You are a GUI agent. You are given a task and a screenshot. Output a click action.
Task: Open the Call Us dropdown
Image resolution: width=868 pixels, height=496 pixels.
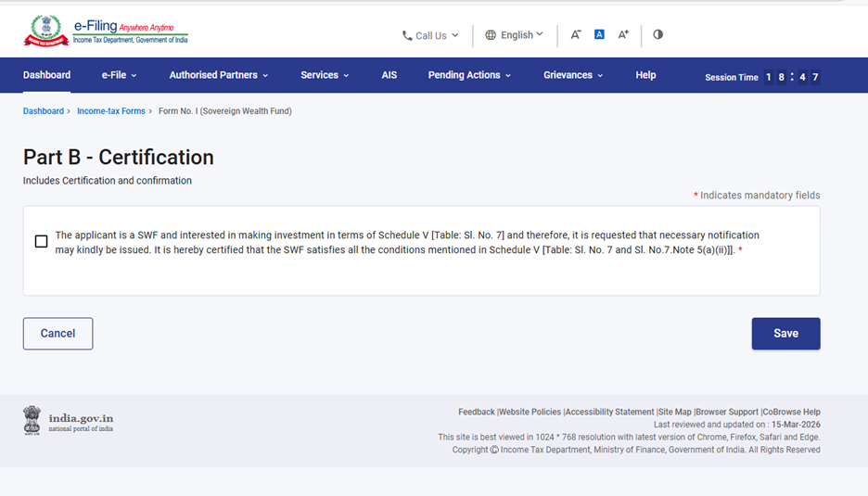[x=430, y=36]
